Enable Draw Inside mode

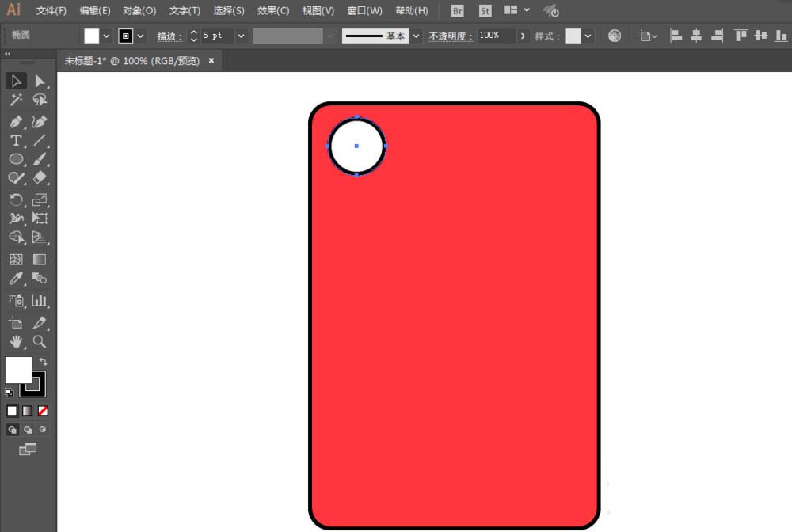tap(43, 430)
